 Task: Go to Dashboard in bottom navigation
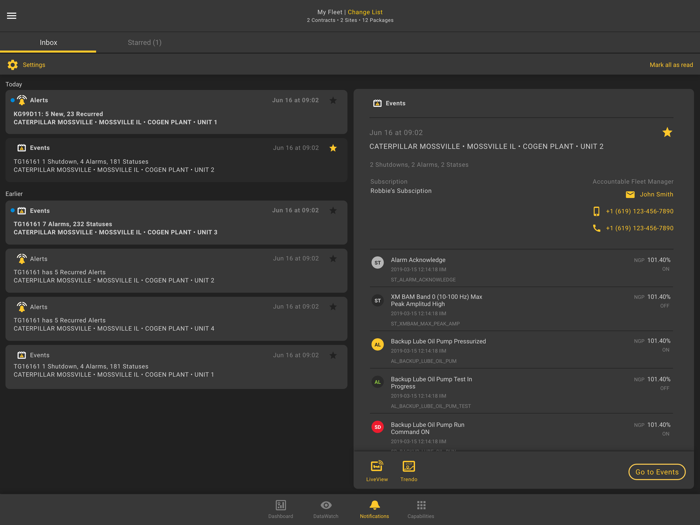(280, 509)
